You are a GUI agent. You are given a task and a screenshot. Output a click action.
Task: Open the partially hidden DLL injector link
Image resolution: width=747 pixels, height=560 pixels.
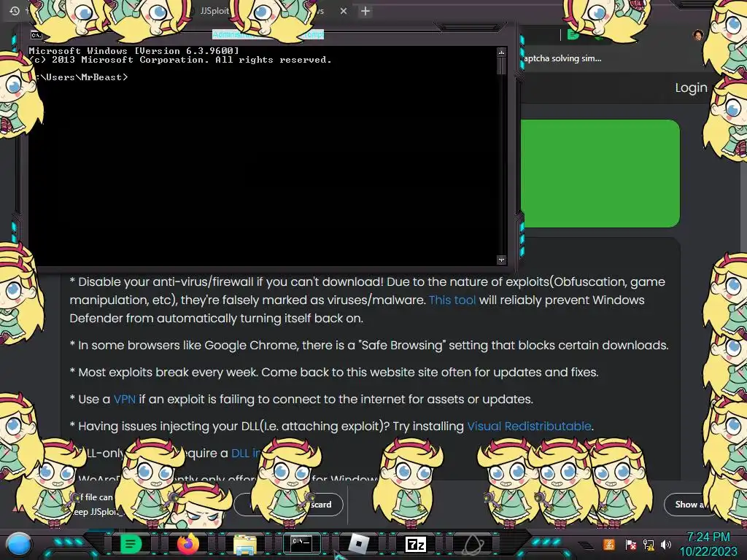pos(246,453)
